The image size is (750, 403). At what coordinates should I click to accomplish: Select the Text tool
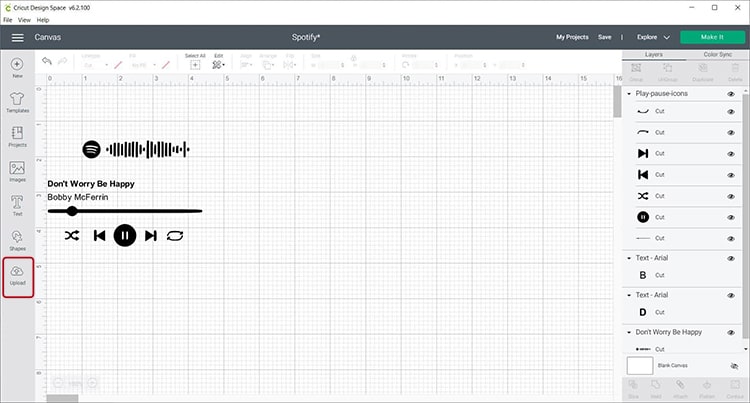point(17,206)
